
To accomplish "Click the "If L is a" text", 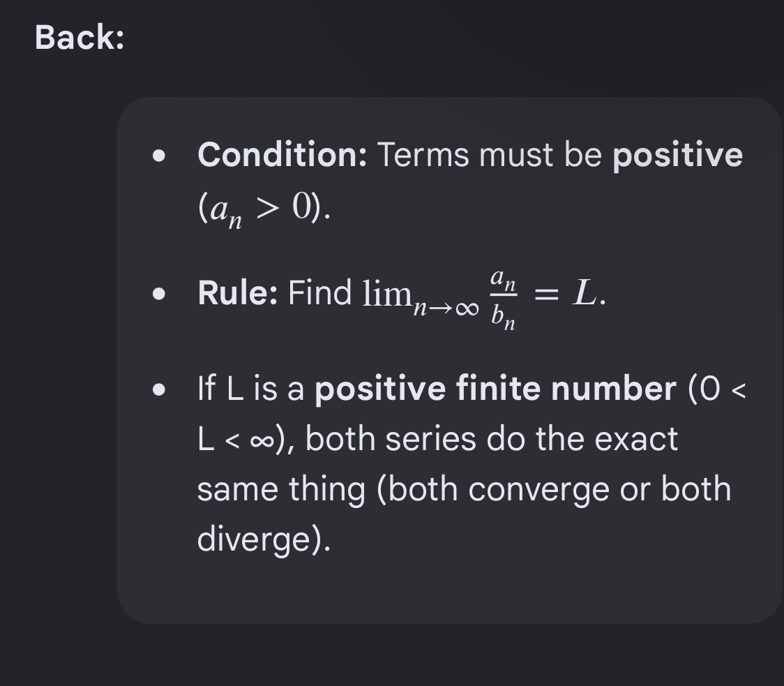I will pyautogui.click(x=250, y=389).
